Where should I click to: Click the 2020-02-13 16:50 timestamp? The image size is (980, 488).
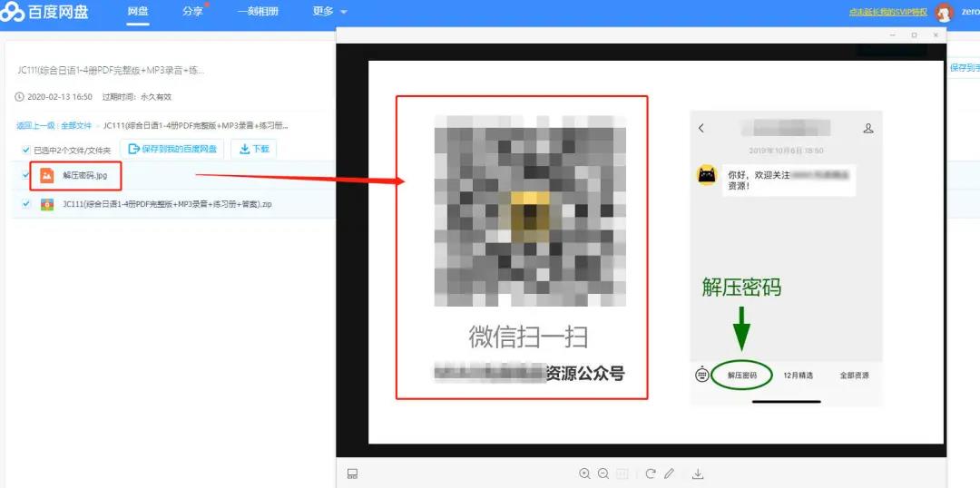point(60,97)
